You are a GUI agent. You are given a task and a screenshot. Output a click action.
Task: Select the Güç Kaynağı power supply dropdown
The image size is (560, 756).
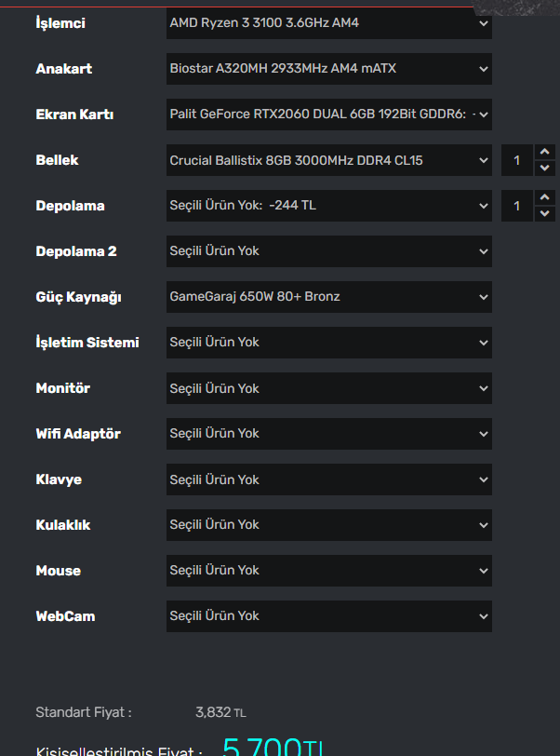click(x=328, y=297)
